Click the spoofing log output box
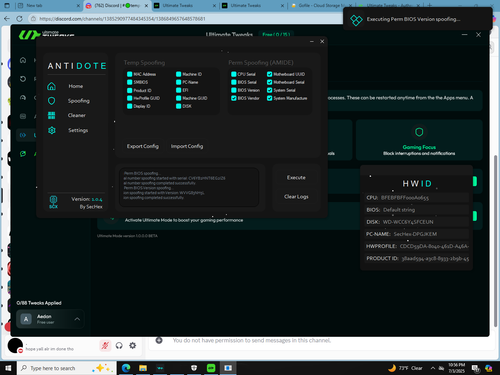 (x=189, y=187)
